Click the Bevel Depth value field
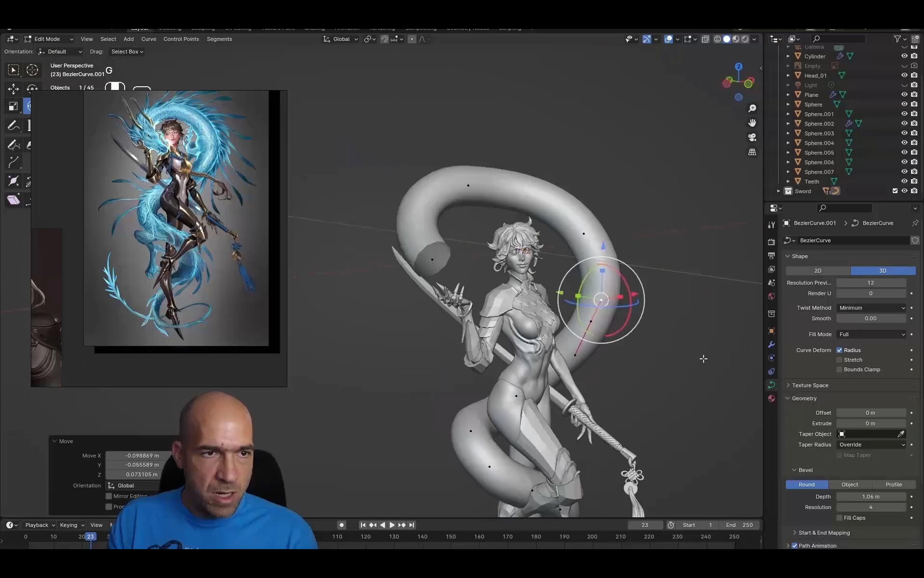 point(871,497)
